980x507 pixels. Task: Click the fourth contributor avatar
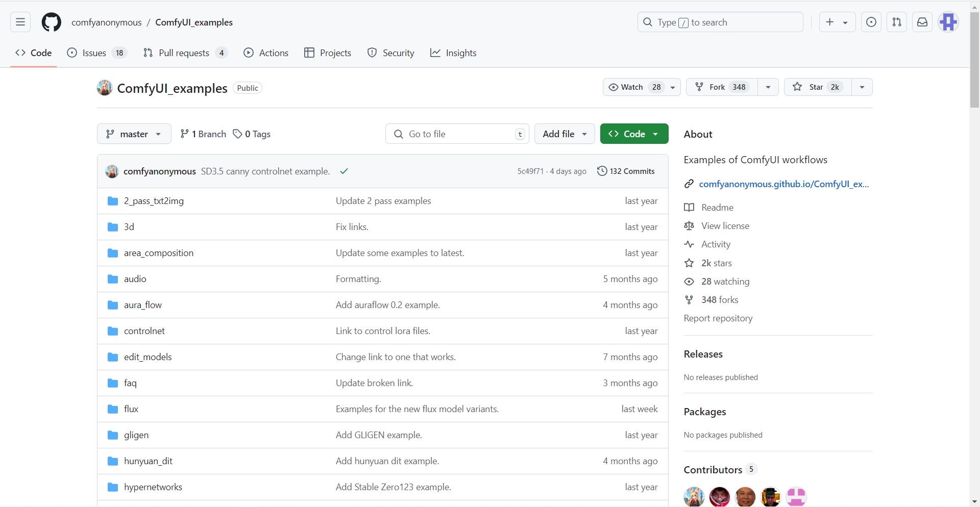771,497
